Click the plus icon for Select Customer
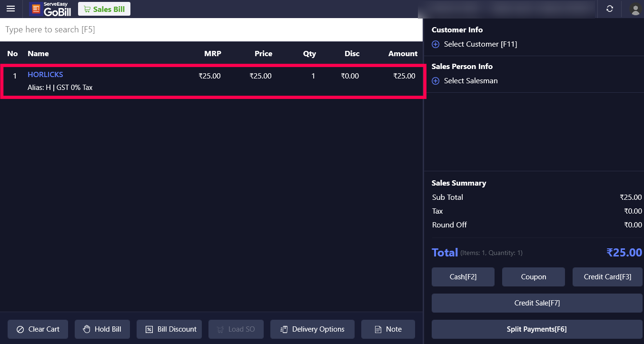644x344 pixels. pos(436,44)
